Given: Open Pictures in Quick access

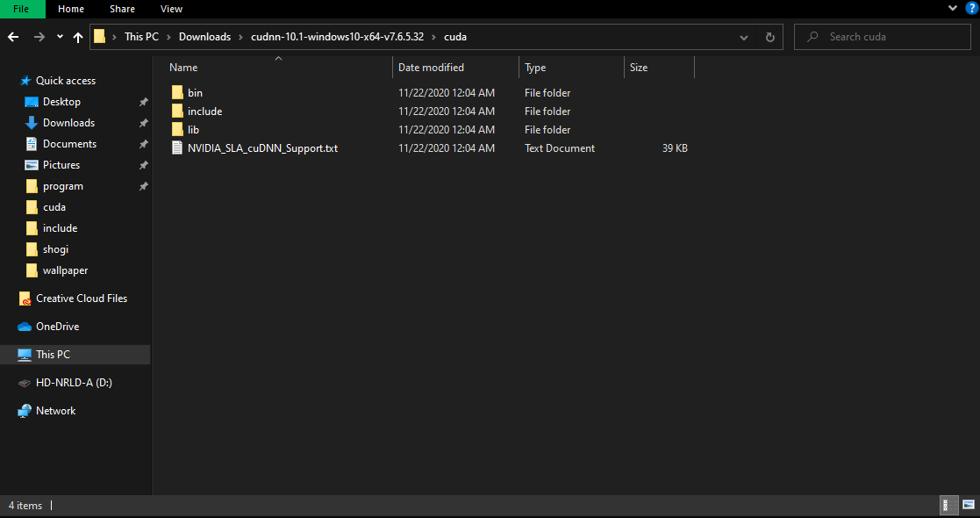Looking at the screenshot, I should [x=61, y=165].
